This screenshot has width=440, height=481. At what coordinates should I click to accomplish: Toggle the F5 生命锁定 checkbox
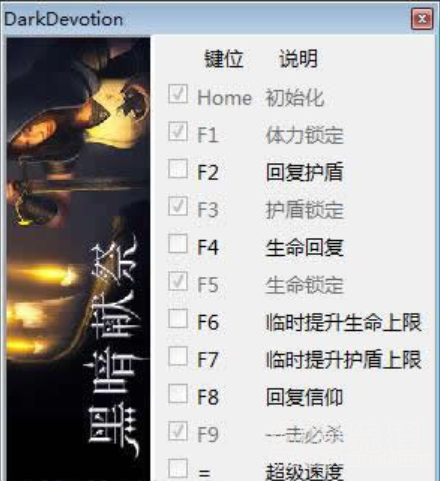(178, 281)
